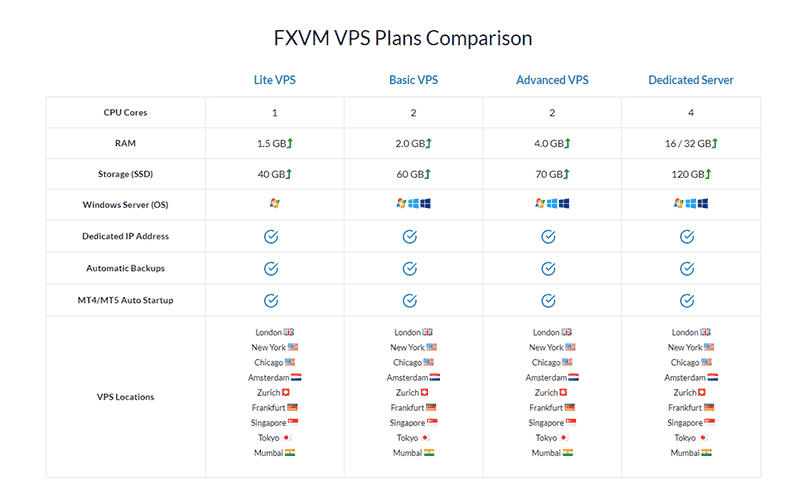The image size is (800, 503).
Task: Click the Swiss flag beside Zurich in Advanced VPS
Action: [566, 393]
